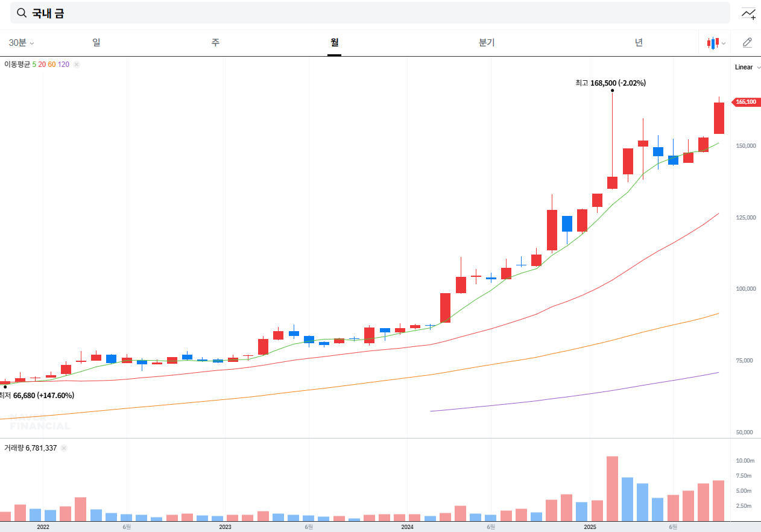Switch to the 주 weekly tab
The width and height of the screenshot is (761, 532).
[x=215, y=42]
